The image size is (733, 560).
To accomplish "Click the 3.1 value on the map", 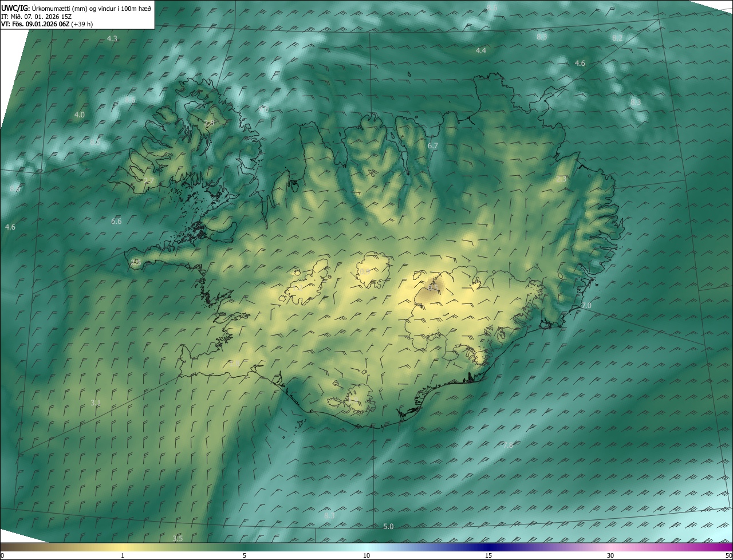I will coord(96,403).
